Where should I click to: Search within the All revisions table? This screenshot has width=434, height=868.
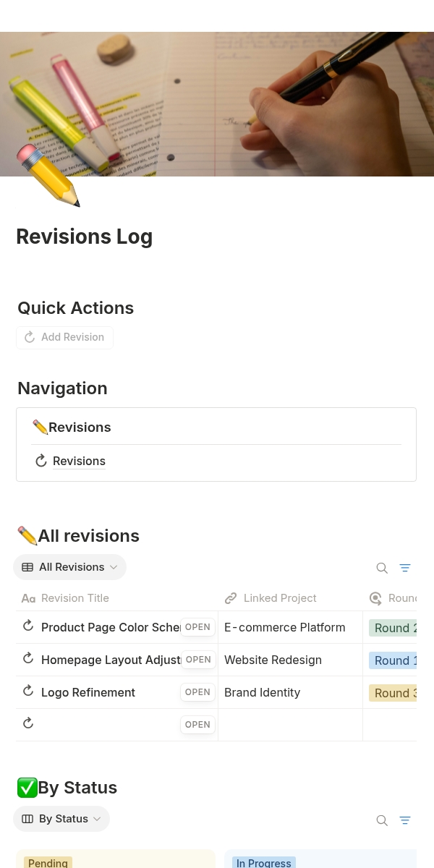pos(382,569)
